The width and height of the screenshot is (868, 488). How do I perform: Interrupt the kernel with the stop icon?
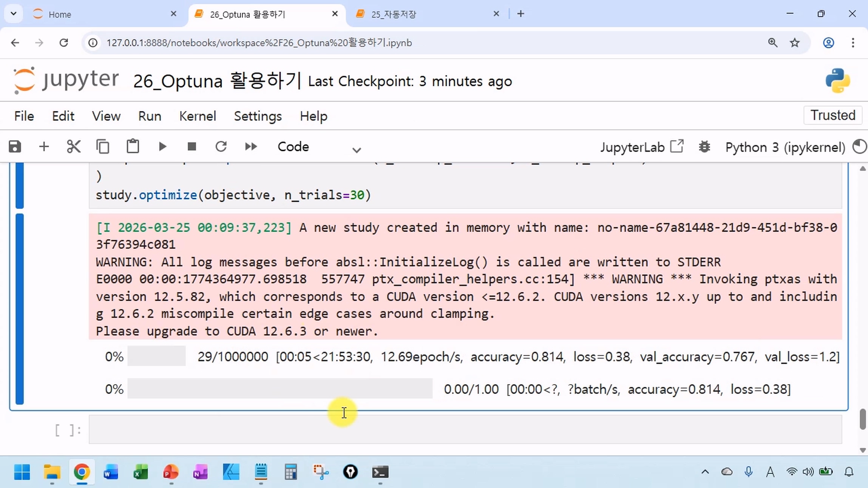(192, 147)
